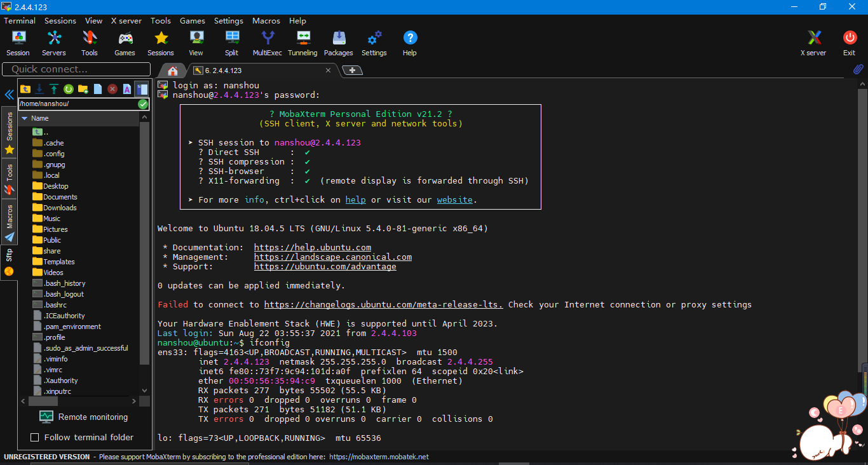Select the share folder
The width and height of the screenshot is (868, 465).
click(46, 251)
